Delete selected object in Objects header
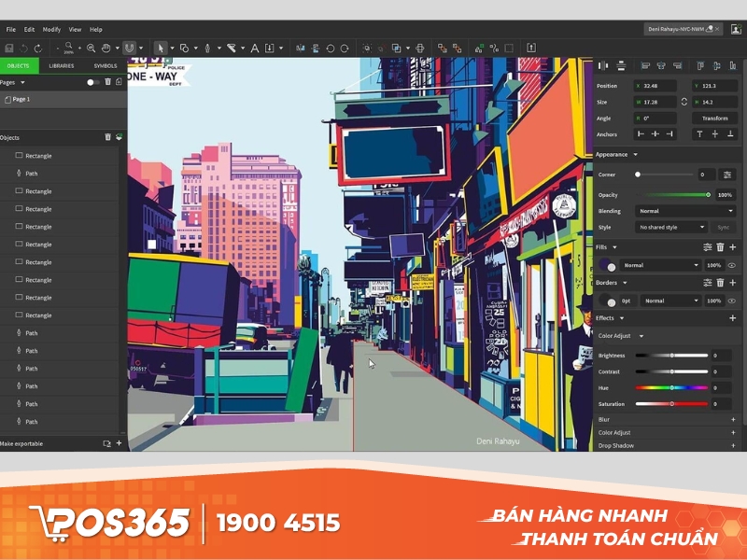 tap(107, 137)
